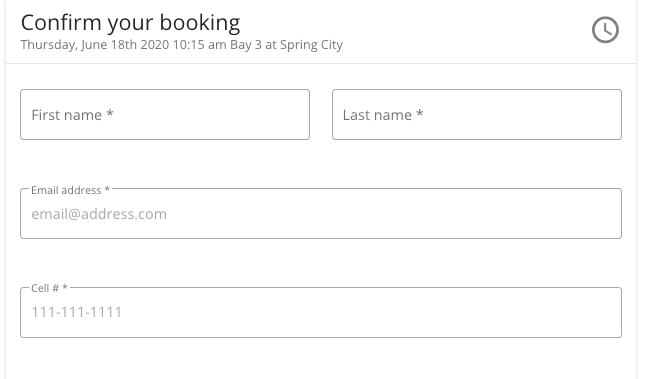This screenshot has width=648, height=379.
Task: Click the "Confirm your booking" heading
Action: tap(130, 23)
